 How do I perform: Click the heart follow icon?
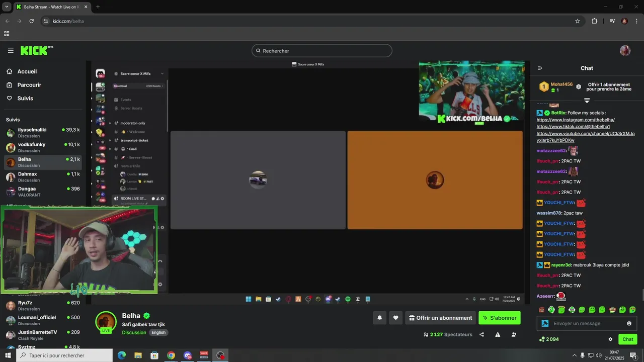[395, 318]
